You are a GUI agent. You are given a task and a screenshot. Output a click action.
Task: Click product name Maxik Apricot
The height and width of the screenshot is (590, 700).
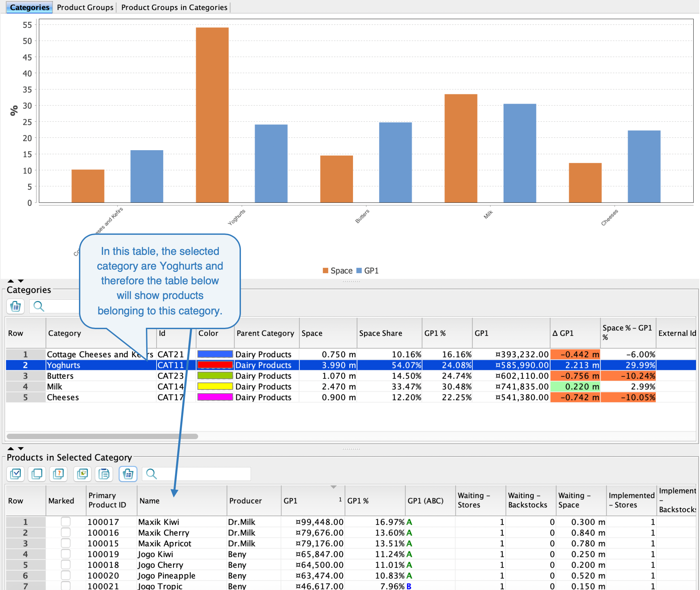click(x=165, y=543)
